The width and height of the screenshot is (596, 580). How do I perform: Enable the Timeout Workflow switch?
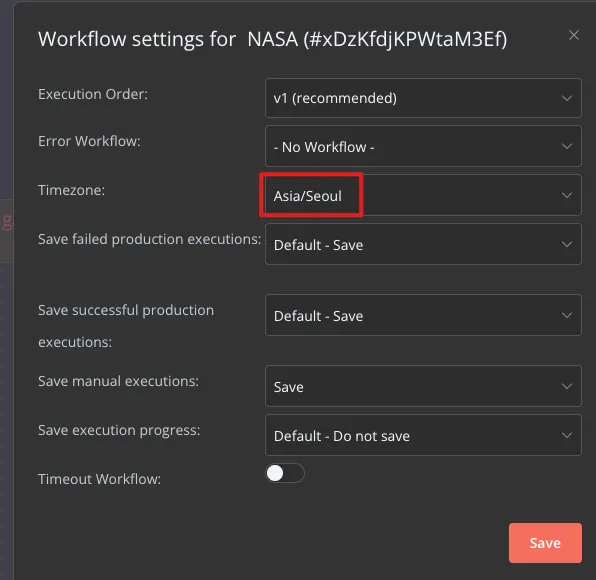(x=285, y=473)
